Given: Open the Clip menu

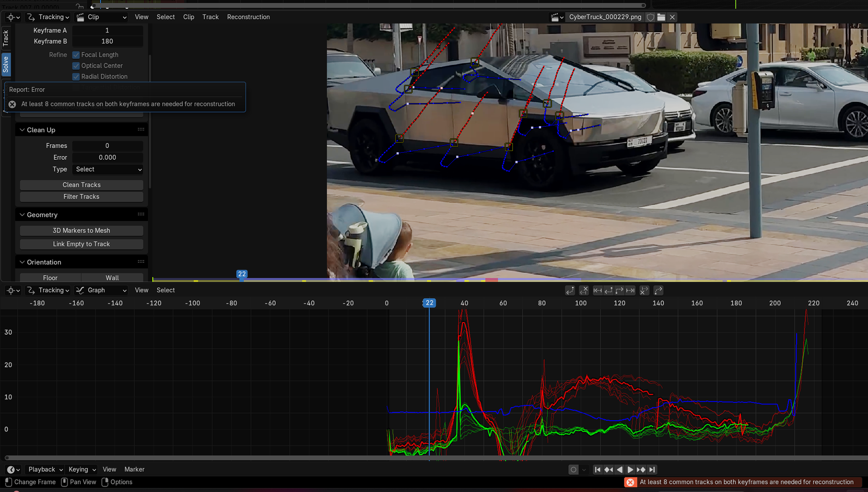Looking at the screenshot, I should pyautogui.click(x=189, y=17).
